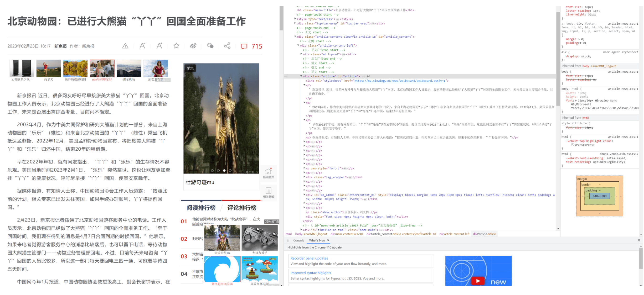Expand the div class="img_wrapper" node
Image resolution: width=644 pixels, height=295 pixels.
304,177
